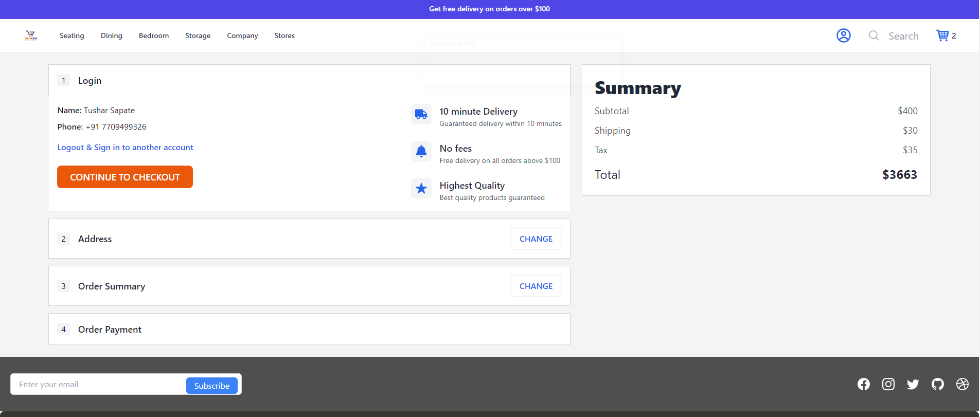Open the GitHub repository icon
This screenshot has width=980, height=417.
(938, 384)
